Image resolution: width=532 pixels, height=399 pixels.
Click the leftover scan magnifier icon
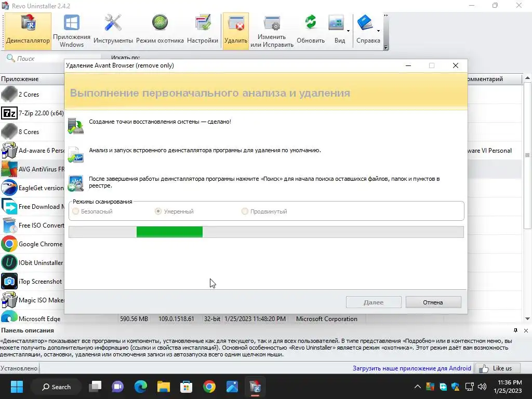(x=76, y=183)
